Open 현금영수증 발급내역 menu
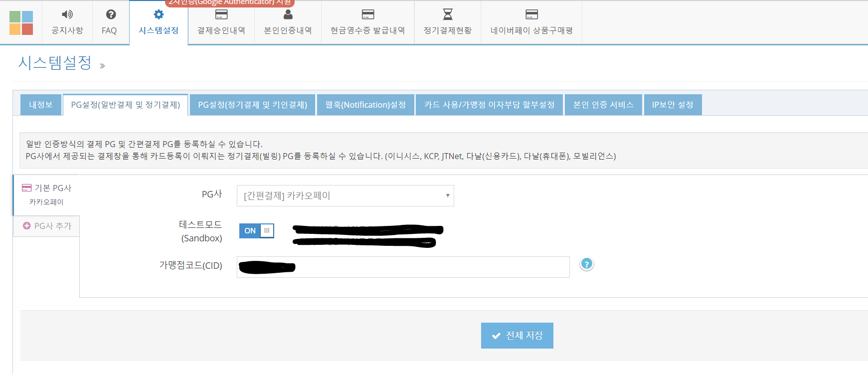Image resolution: width=868 pixels, height=374 pixels. click(367, 22)
